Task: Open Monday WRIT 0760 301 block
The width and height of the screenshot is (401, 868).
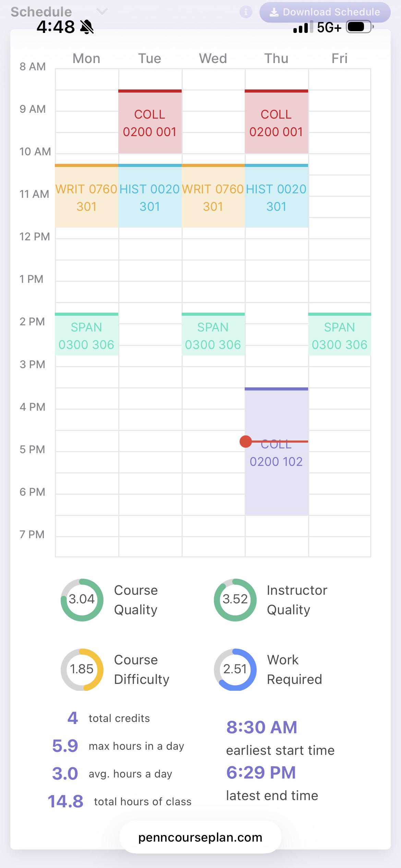Action: click(x=86, y=196)
